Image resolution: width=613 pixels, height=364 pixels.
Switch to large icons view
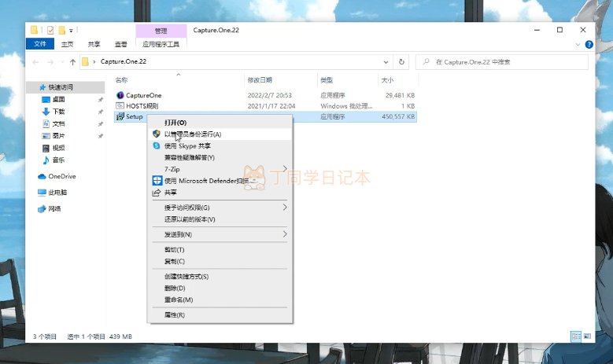coord(587,336)
